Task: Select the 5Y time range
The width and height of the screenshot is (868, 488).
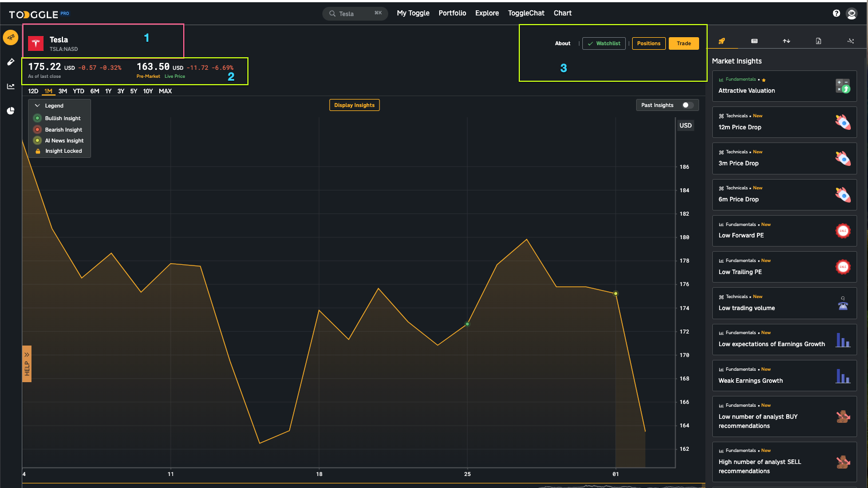Action: coord(133,91)
